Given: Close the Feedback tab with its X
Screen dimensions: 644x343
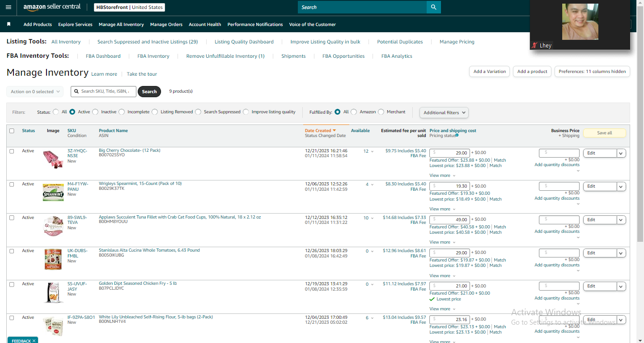Looking at the screenshot, I should (x=34, y=341).
